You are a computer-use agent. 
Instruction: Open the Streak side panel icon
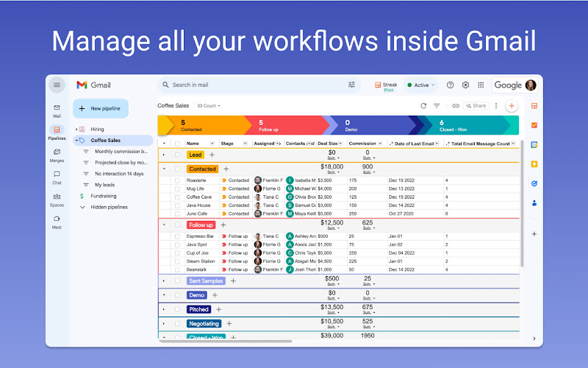pyautogui.click(x=534, y=106)
